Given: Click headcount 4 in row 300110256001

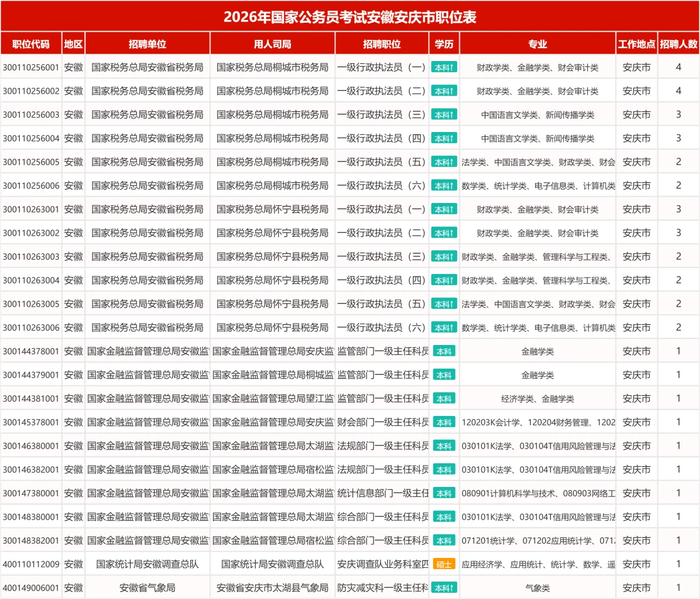Looking at the screenshot, I should click(x=678, y=67).
